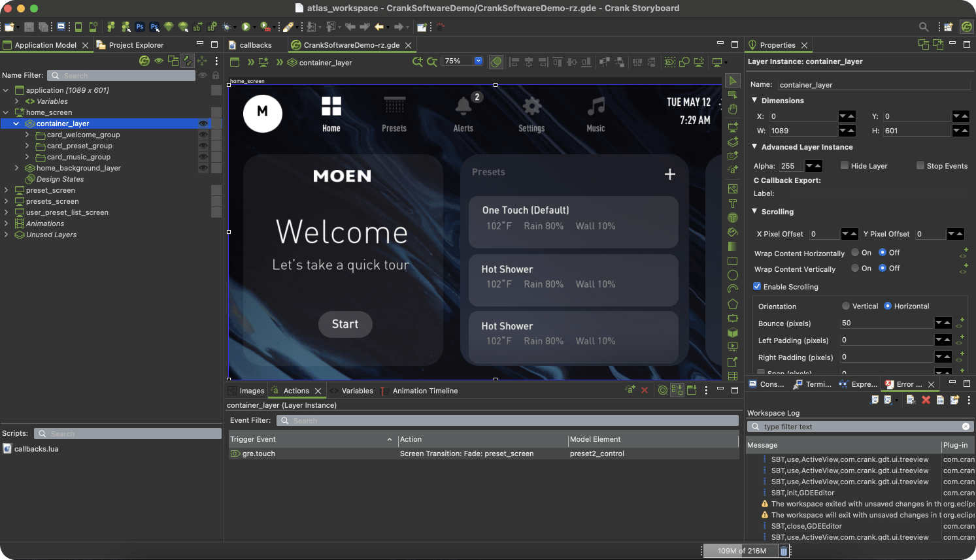Open the callbacks editor tab

click(x=250, y=45)
